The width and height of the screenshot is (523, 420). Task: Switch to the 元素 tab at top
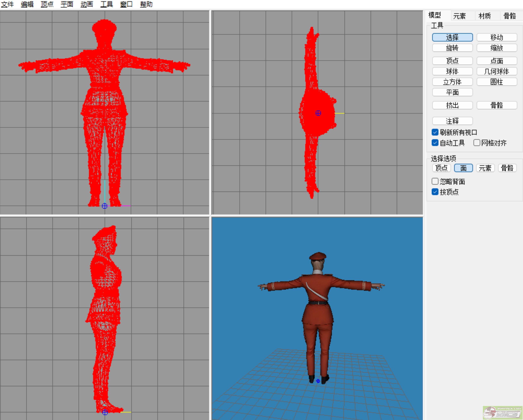(459, 16)
